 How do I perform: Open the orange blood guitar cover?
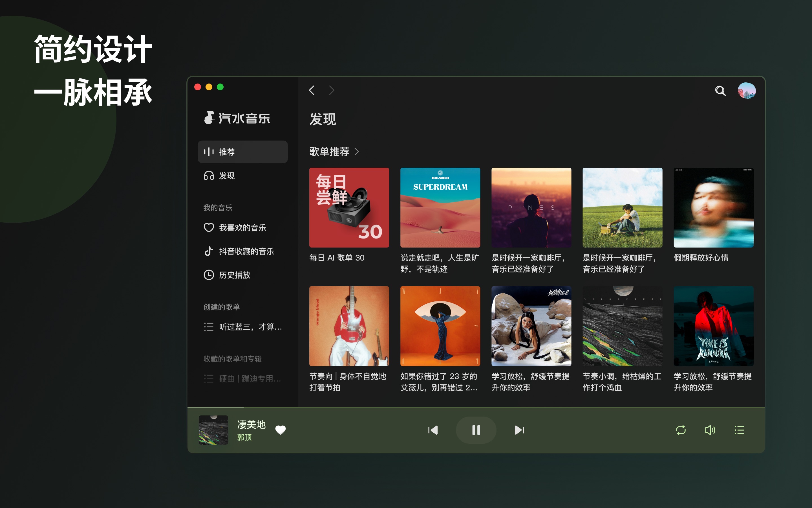point(349,326)
